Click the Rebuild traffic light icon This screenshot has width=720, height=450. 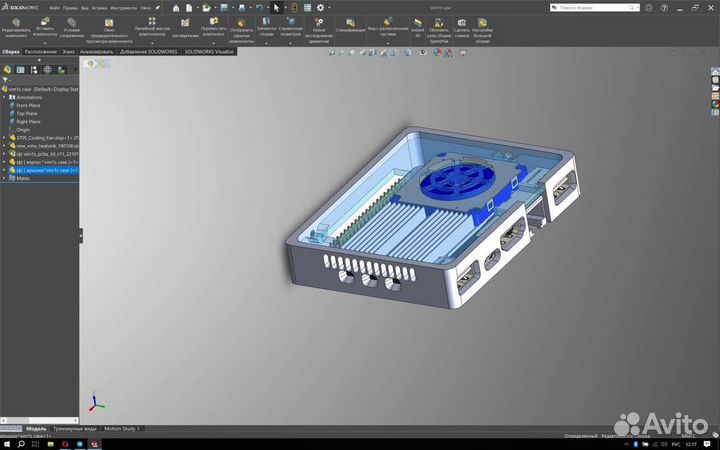(294, 8)
